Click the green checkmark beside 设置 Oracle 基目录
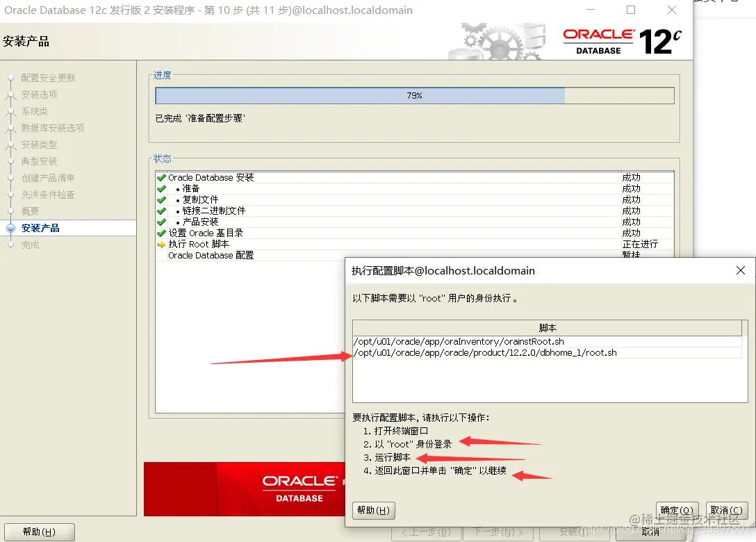The width and height of the screenshot is (756, 542). 161,233
